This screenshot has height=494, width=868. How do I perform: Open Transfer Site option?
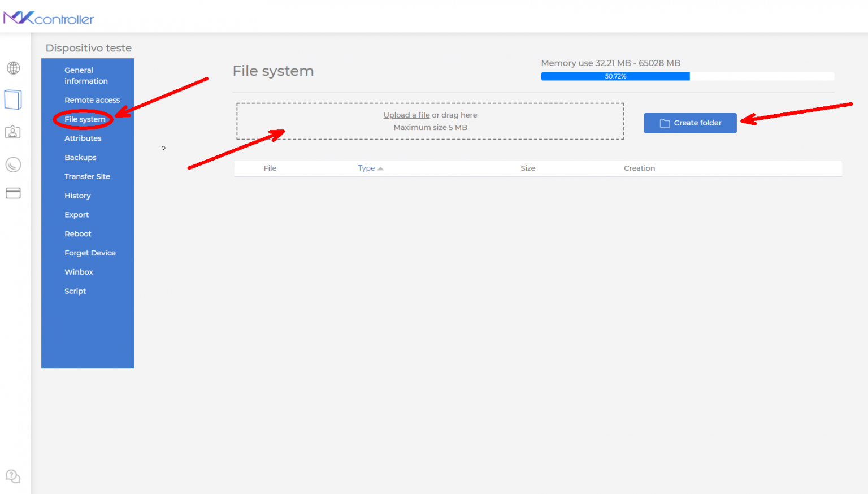click(88, 176)
